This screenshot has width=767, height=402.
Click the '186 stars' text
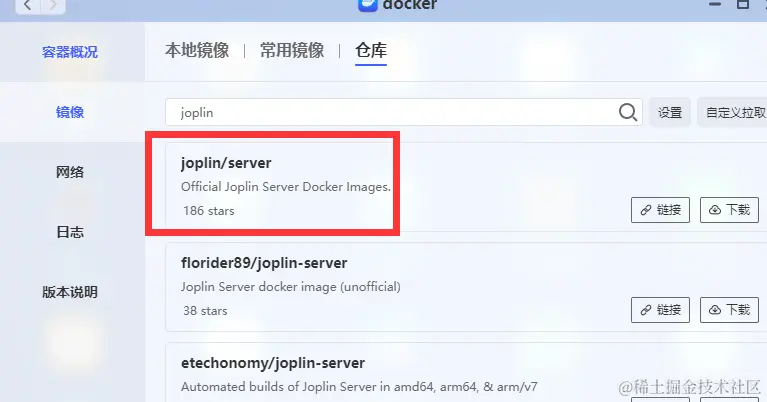coord(209,211)
